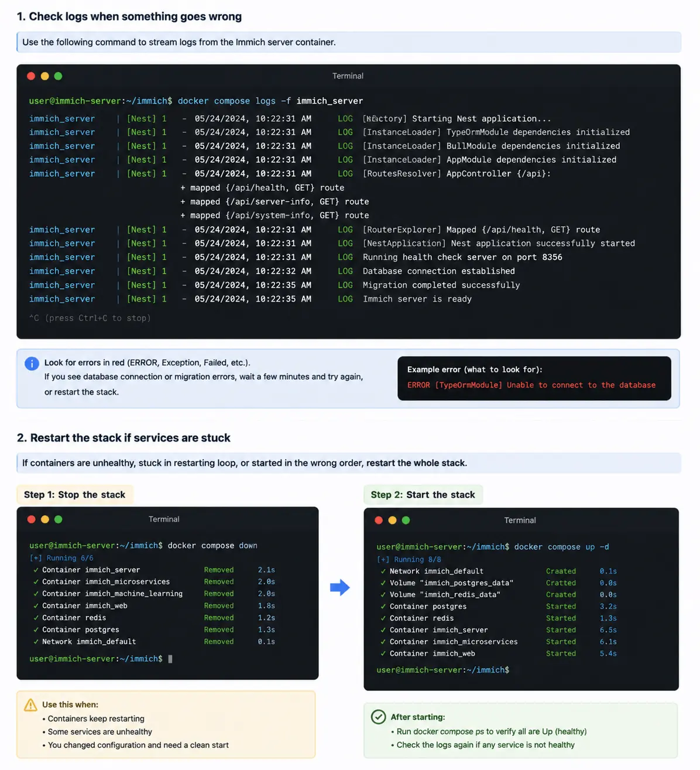Click the log line 'Migration completed successfully'
This screenshot has height=770, width=700.
pos(441,285)
